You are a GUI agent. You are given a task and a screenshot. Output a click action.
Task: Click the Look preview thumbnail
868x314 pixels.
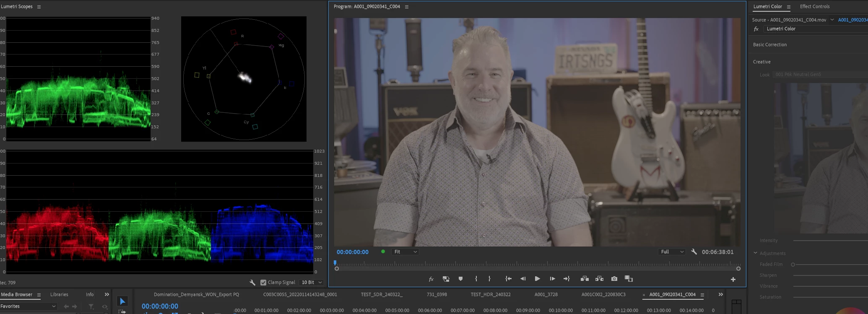tap(821, 158)
